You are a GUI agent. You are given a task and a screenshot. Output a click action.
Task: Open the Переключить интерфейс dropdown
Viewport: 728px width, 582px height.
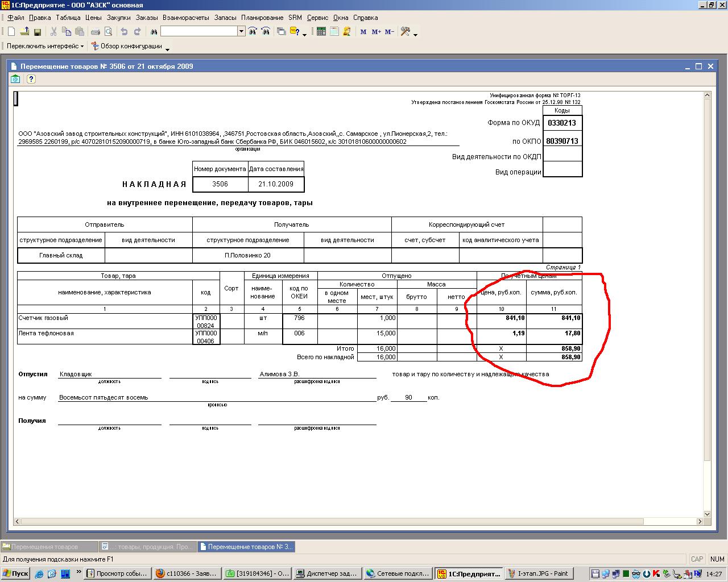[45, 46]
